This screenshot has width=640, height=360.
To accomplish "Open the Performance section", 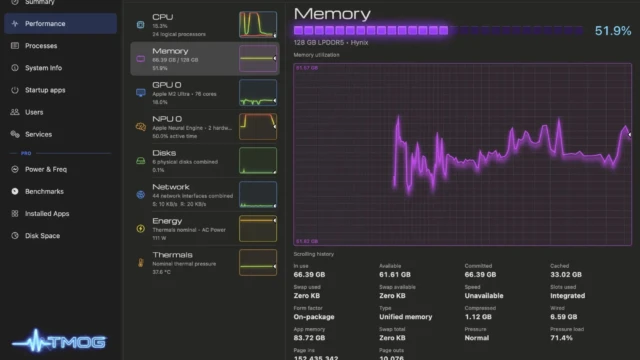I will 60,24.
